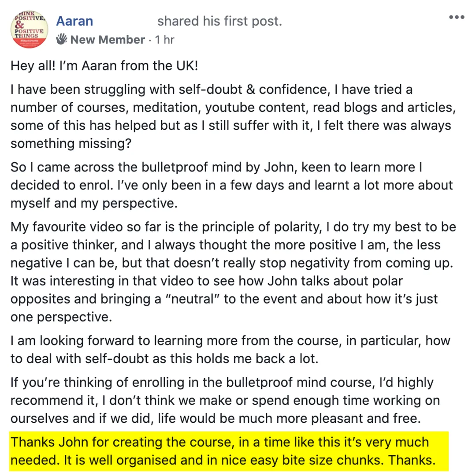This screenshot has width=472, height=476.
Task: Click the phrase "something missing?"
Action: point(71,144)
